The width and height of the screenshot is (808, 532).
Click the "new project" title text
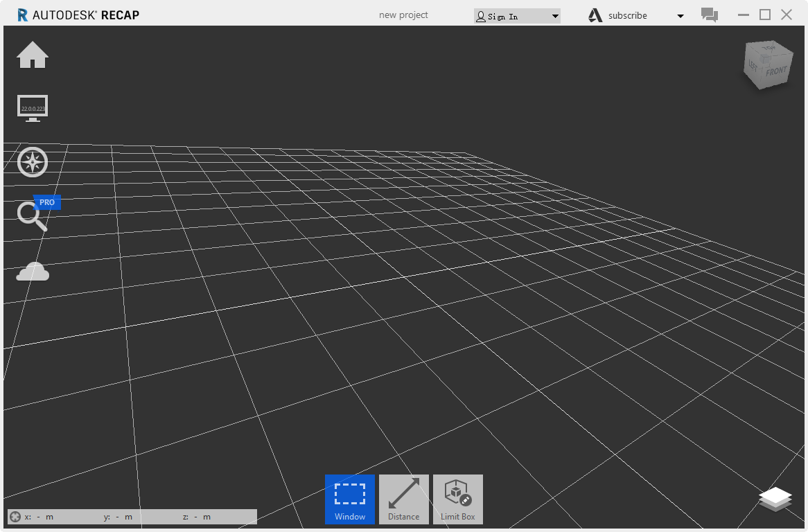pyautogui.click(x=403, y=15)
